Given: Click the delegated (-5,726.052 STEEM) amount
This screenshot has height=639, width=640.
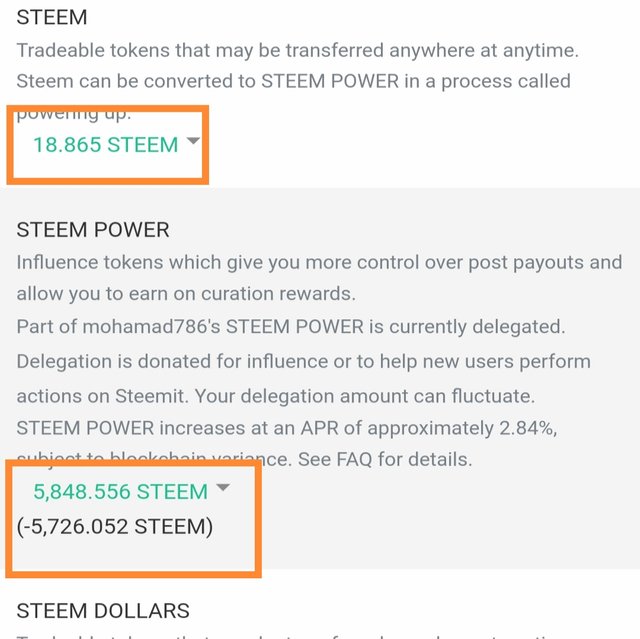Looking at the screenshot, I should pos(115,526).
